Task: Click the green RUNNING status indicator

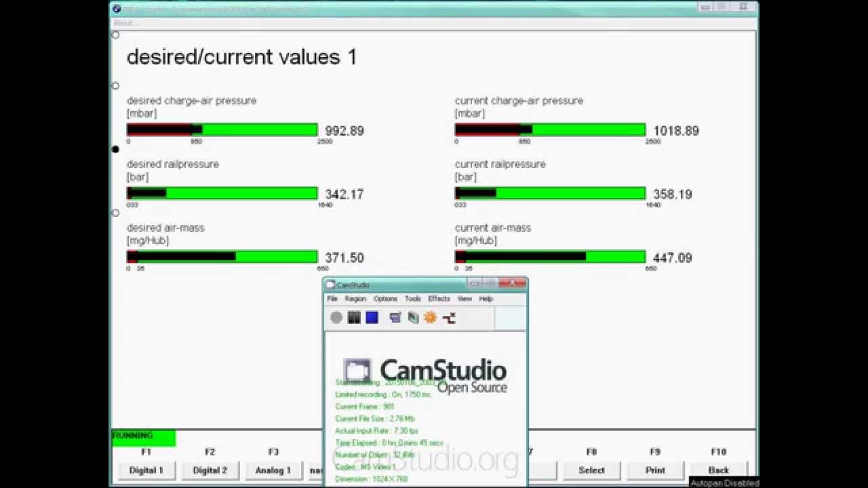Action: (144, 438)
